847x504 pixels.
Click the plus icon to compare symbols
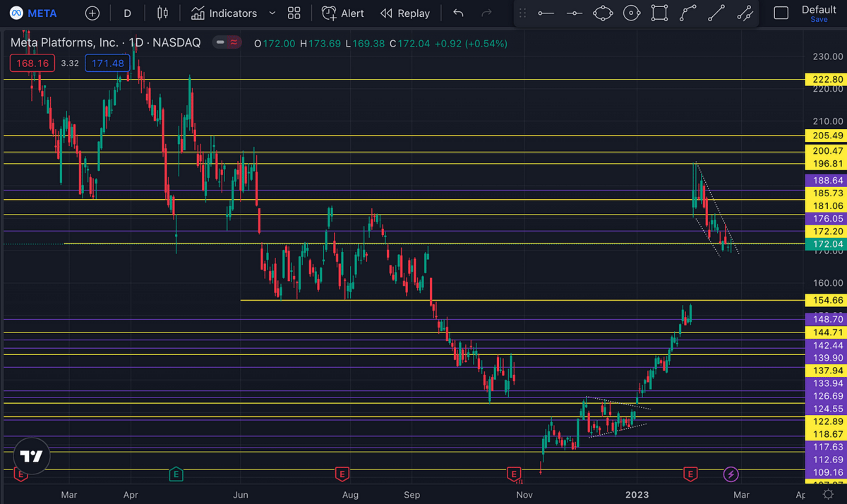(92, 13)
